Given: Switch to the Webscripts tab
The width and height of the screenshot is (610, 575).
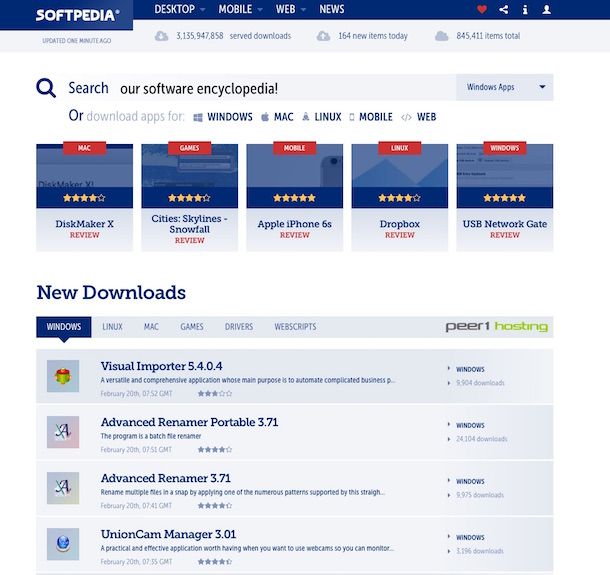Looking at the screenshot, I should [x=295, y=327].
